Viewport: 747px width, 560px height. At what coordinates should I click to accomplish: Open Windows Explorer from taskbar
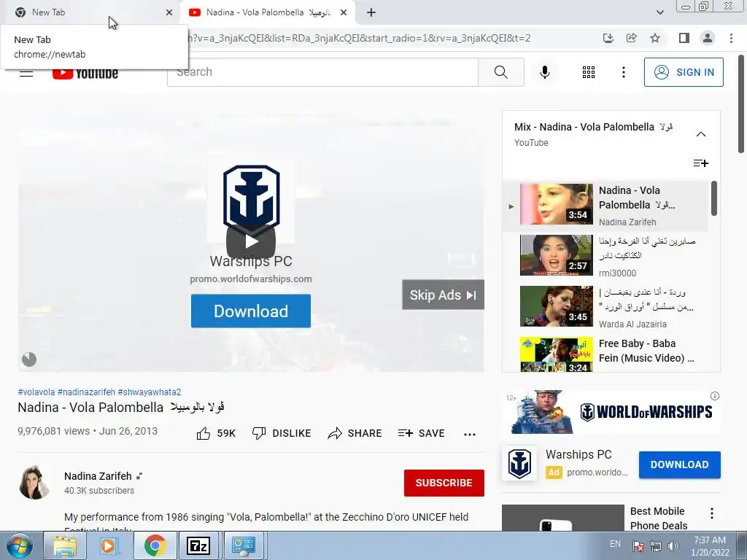click(64, 545)
